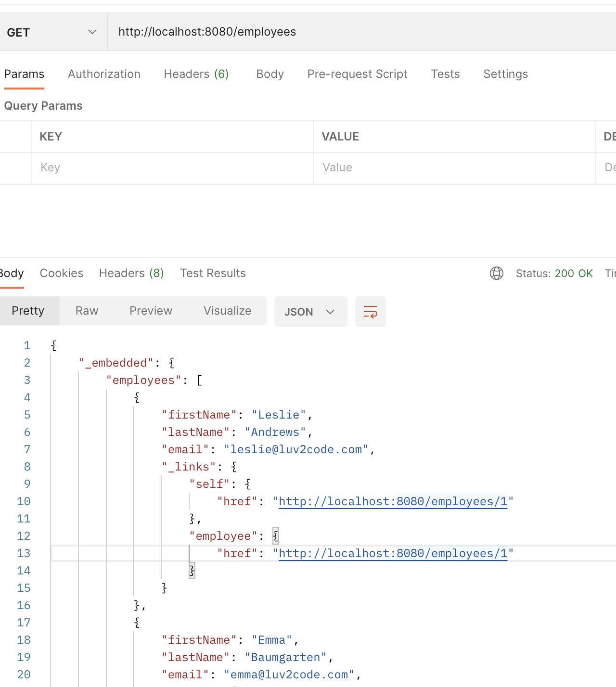Click the highlighted brace on line 12

pyautogui.click(x=275, y=536)
